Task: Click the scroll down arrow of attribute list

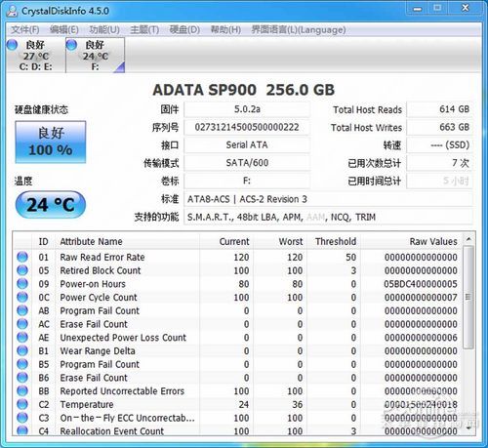Action: 468,428
